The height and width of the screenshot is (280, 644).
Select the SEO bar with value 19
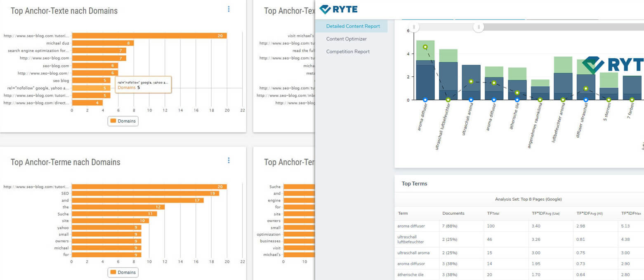tap(145, 193)
